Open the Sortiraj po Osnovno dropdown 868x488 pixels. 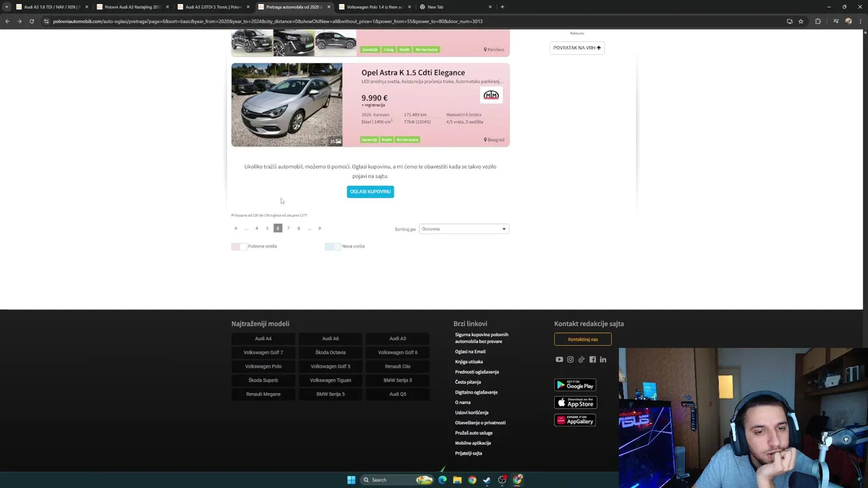(x=464, y=229)
